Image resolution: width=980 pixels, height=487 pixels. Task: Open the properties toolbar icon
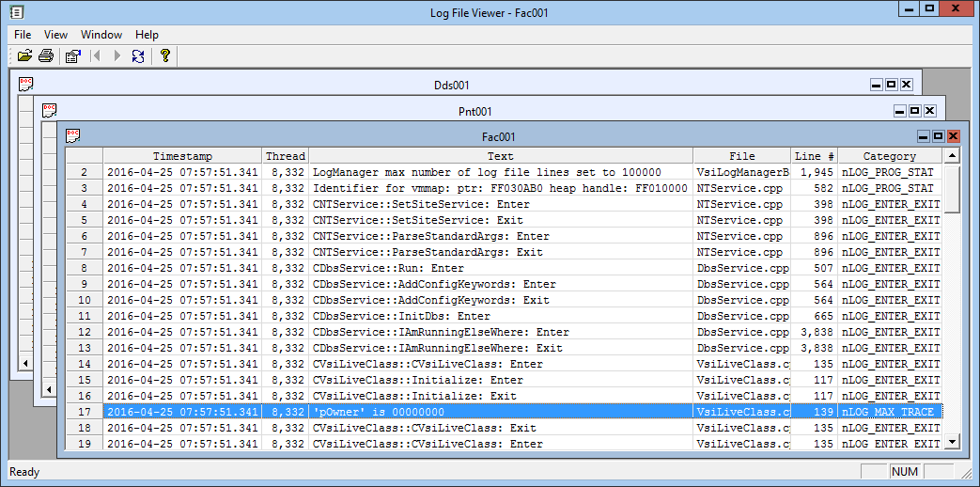point(73,56)
